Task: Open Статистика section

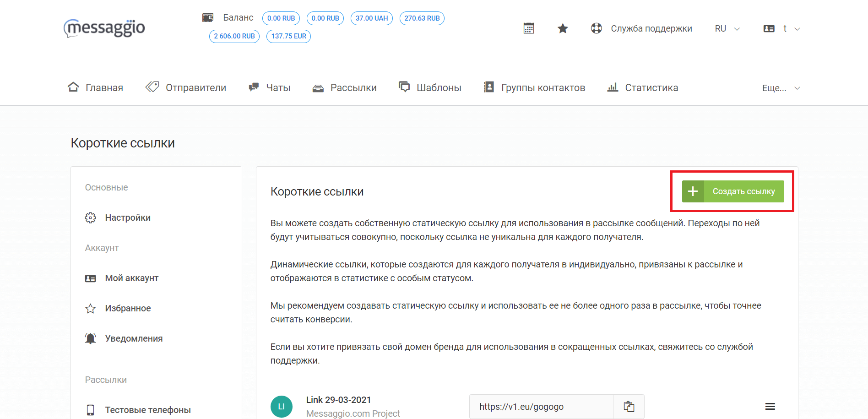Action: pyautogui.click(x=651, y=87)
